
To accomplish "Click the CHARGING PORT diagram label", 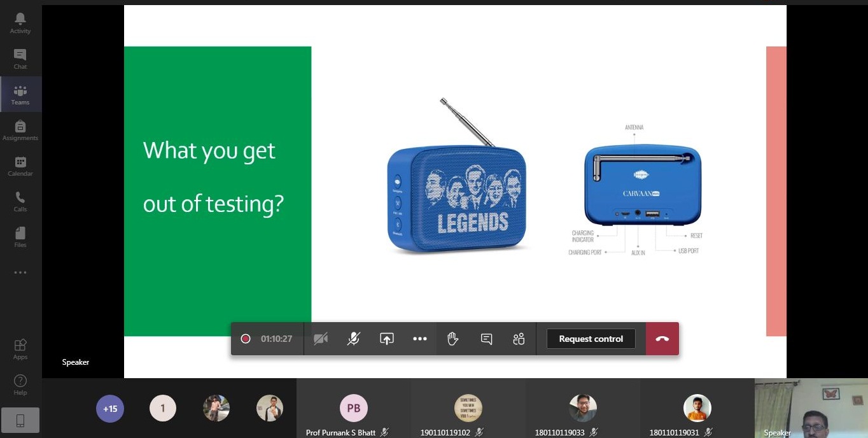I will tap(585, 253).
